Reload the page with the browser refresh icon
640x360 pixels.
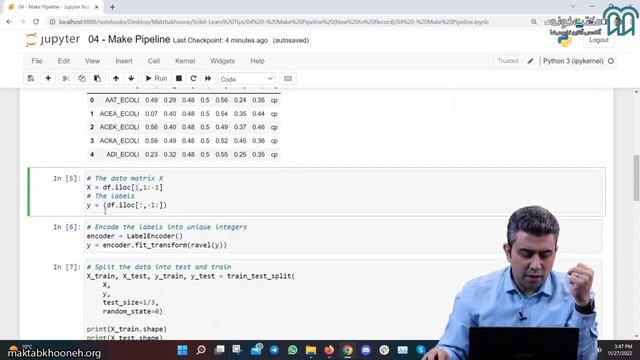tap(36, 22)
